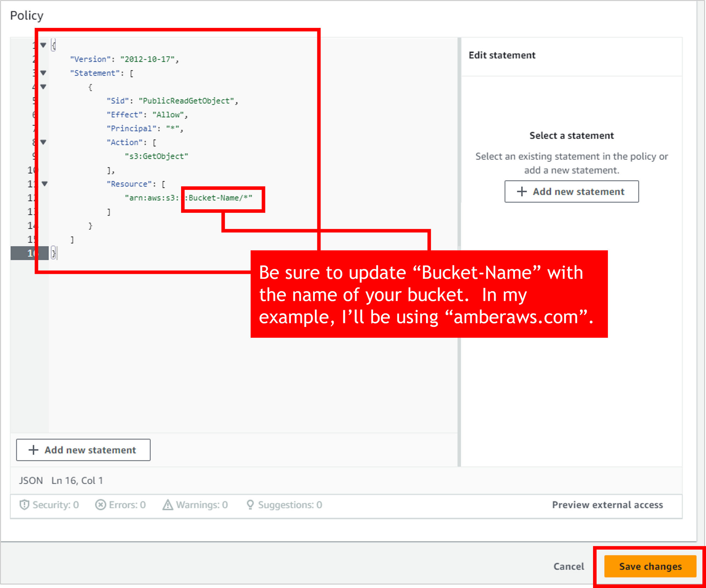Click the "Ln 16, Col 1" cursor position
This screenshot has width=706, height=588.
click(x=77, y=481)
